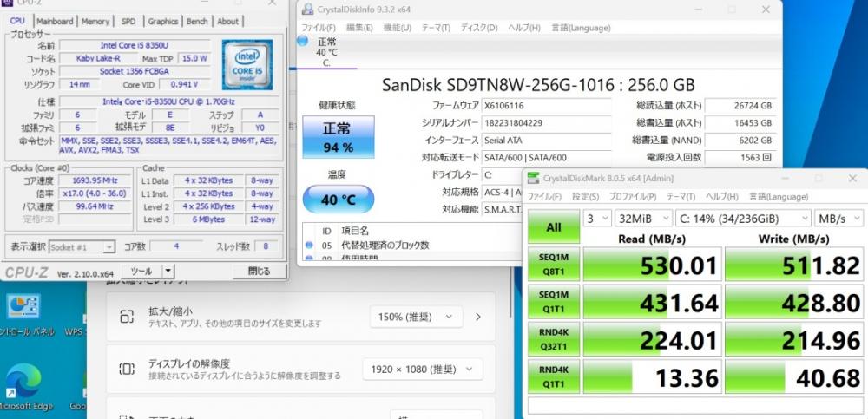Run the RND4K Q1T1 benchmark

[554, 376]
